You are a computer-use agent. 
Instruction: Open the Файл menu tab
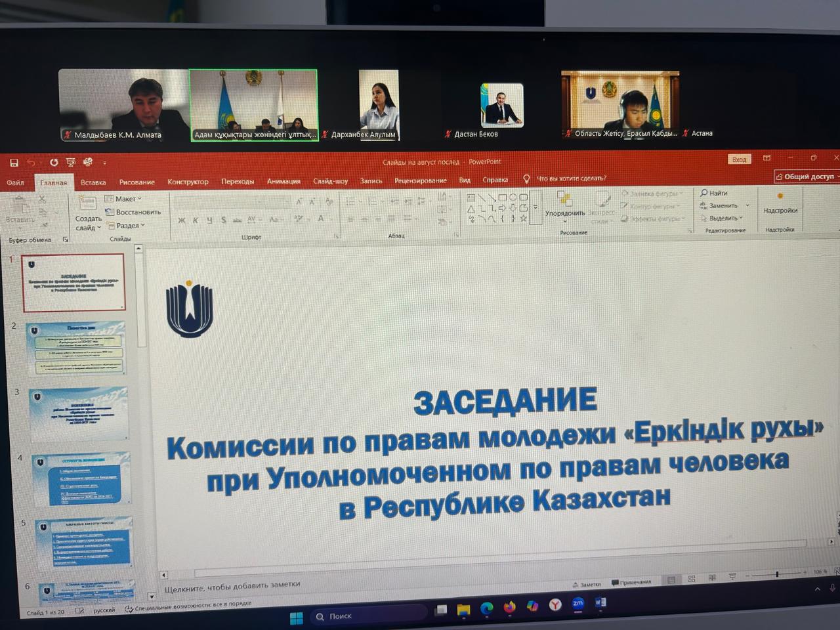(x=15, y=183)
